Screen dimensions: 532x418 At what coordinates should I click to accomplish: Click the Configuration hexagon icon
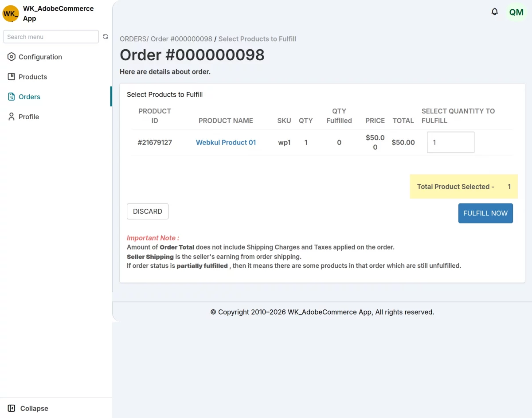point(12,57)
